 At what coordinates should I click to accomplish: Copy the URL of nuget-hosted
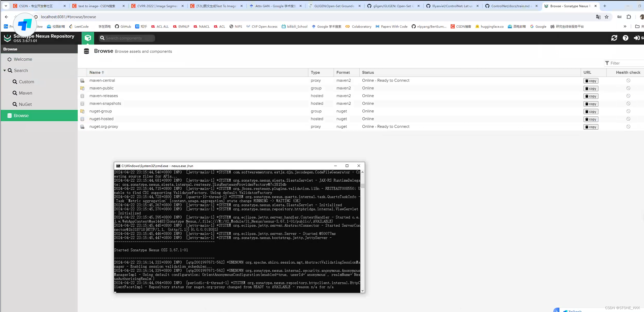coord(591,119)
